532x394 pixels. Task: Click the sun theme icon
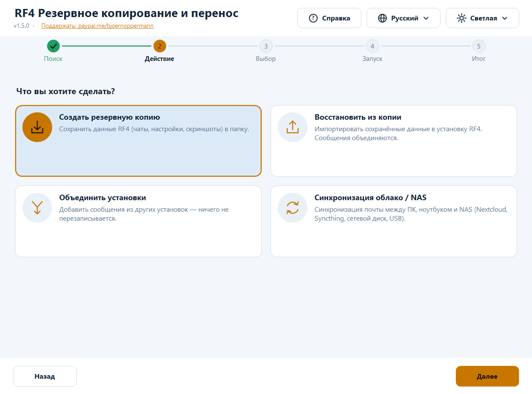click(x=461, y=18)
